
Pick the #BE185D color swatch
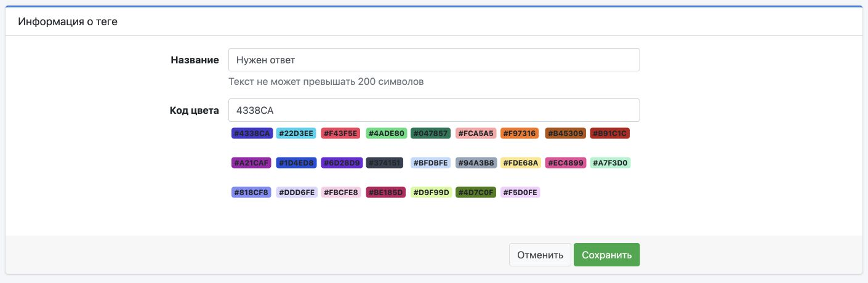tap(386, 193)
